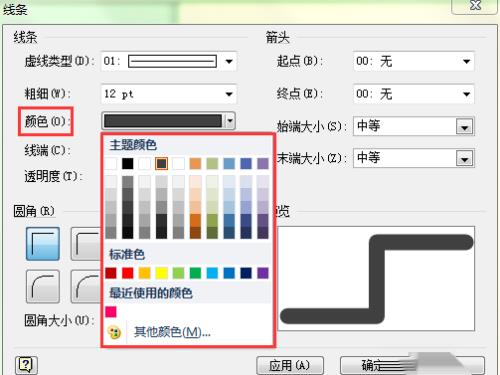Click the 最近使用的颜色 heading
The height and width of the screenshot is (375, 500).
point(151,293)
